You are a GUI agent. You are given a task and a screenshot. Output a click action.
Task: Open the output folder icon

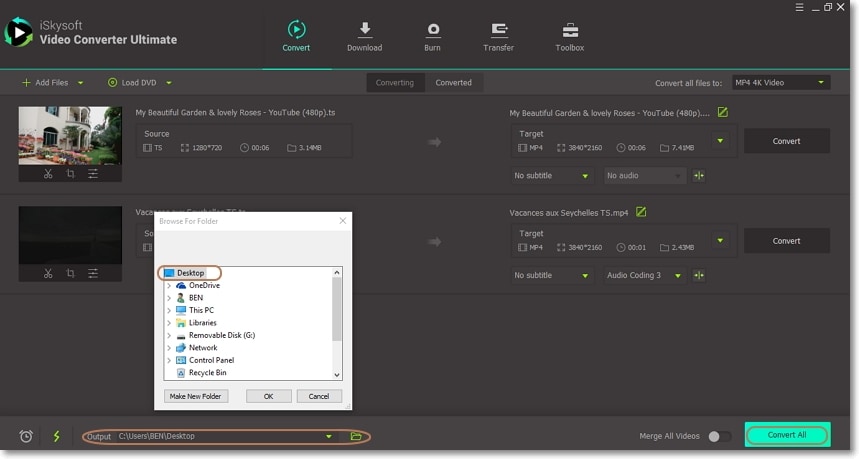pos(356,437)
